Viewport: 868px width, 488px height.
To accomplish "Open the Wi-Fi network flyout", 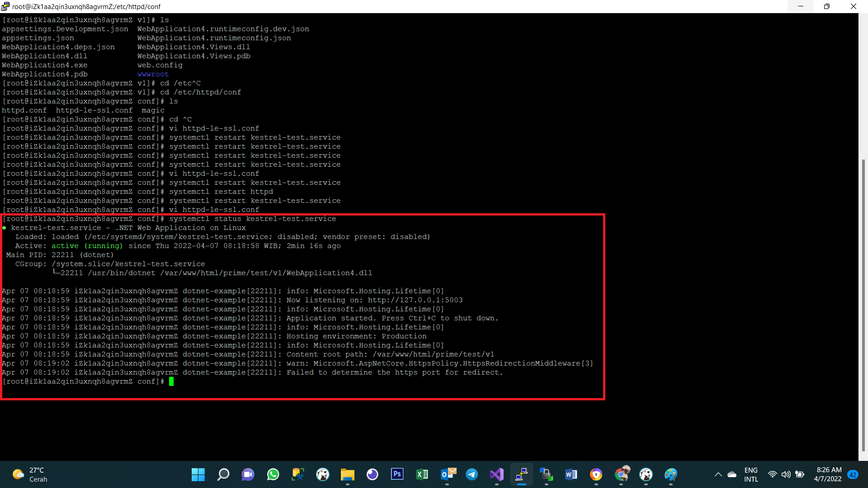I will (x=772, y=474).
